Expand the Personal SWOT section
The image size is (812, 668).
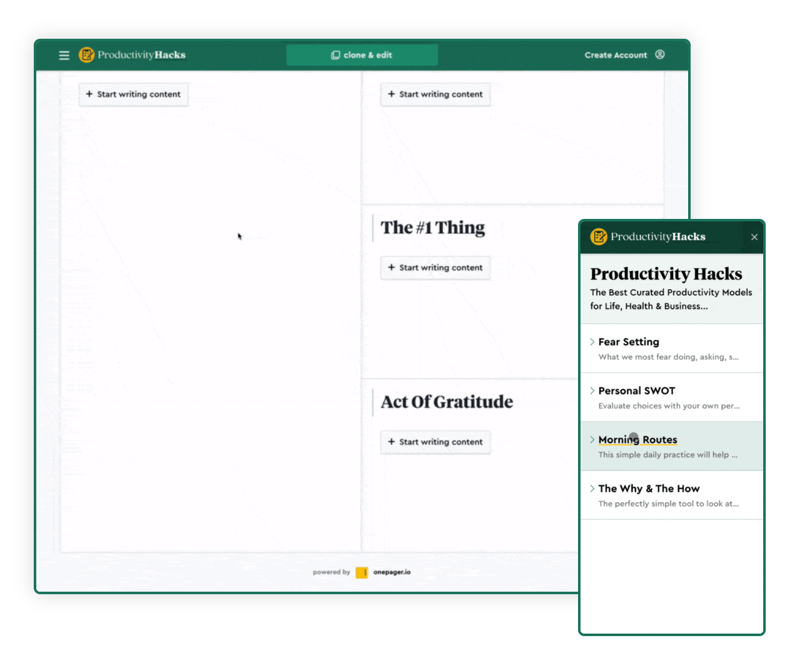point(592,390)
